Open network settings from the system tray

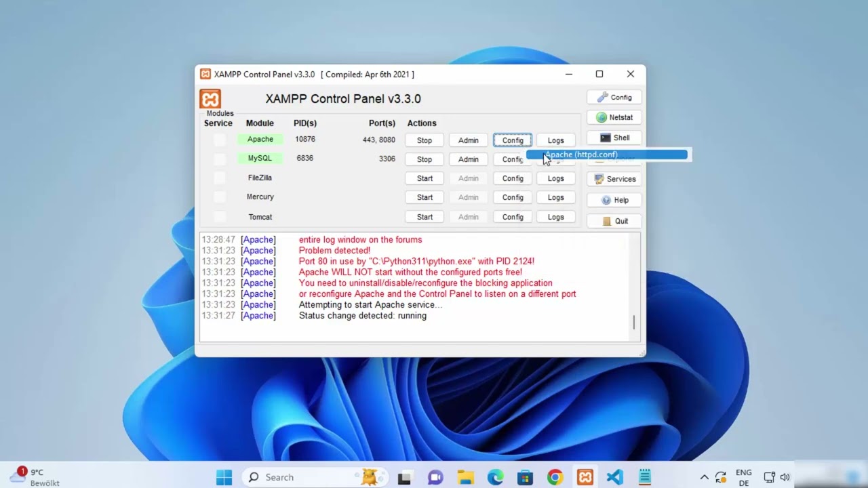(769, 477)
